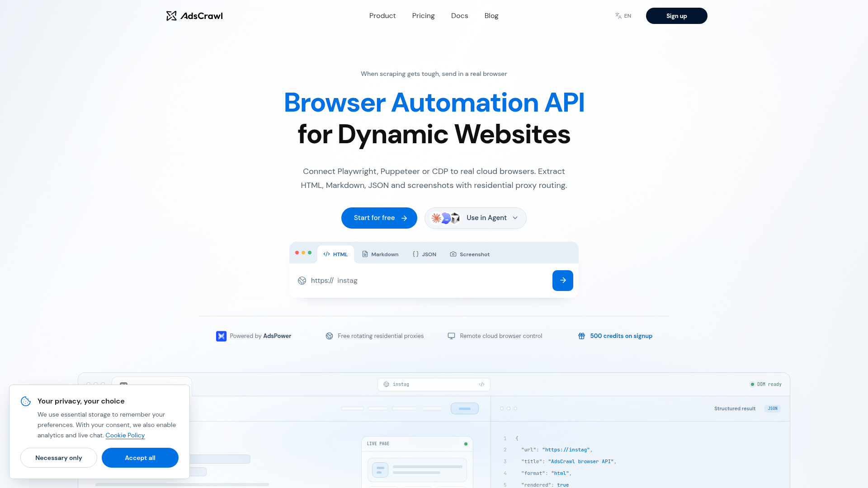The image size is (868, 488).
Task: Click the AdsPower logo icon
Action: pos(221,336)
